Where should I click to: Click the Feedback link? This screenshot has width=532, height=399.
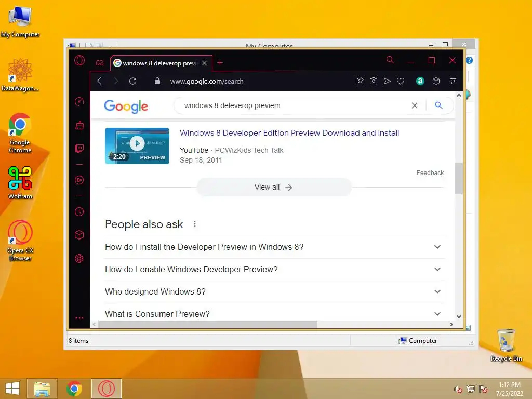(x=430, y=173)
